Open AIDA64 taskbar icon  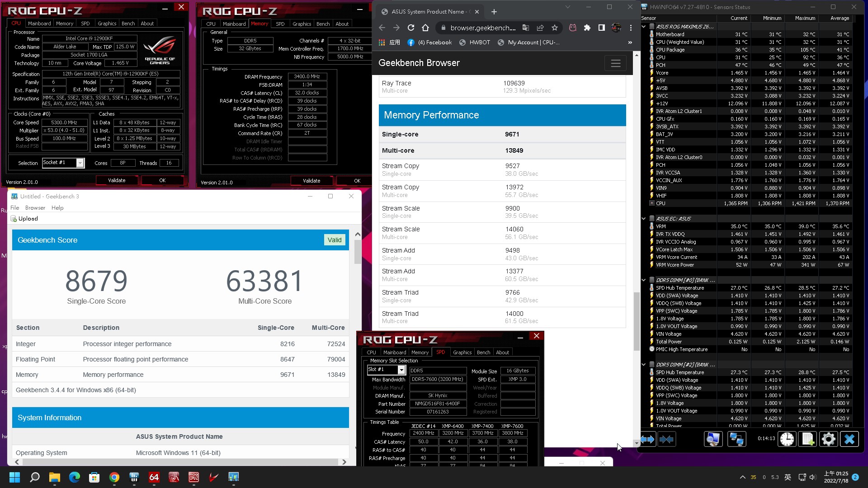tap(154, 477)
